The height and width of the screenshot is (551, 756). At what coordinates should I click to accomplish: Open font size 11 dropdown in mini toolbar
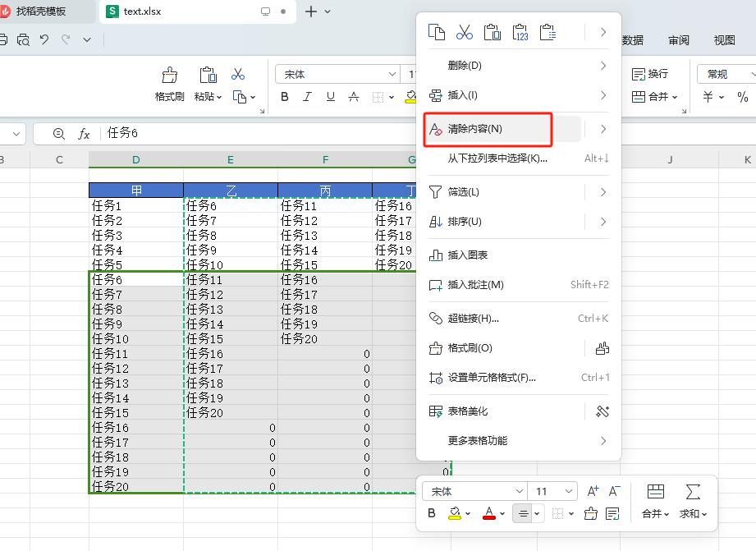coord(569,491)
